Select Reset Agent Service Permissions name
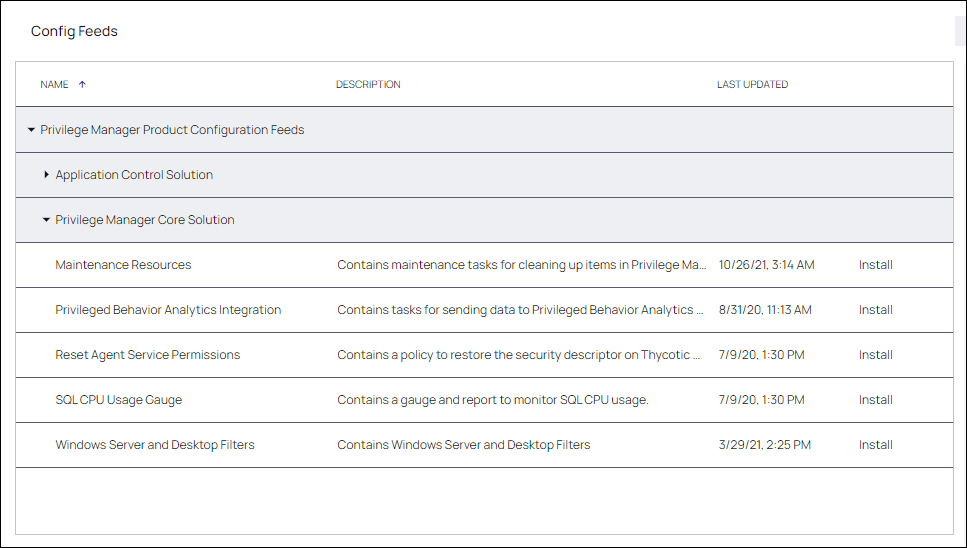Image resolution: width=967 pixels, height=548 pixels. pos(147,355)
